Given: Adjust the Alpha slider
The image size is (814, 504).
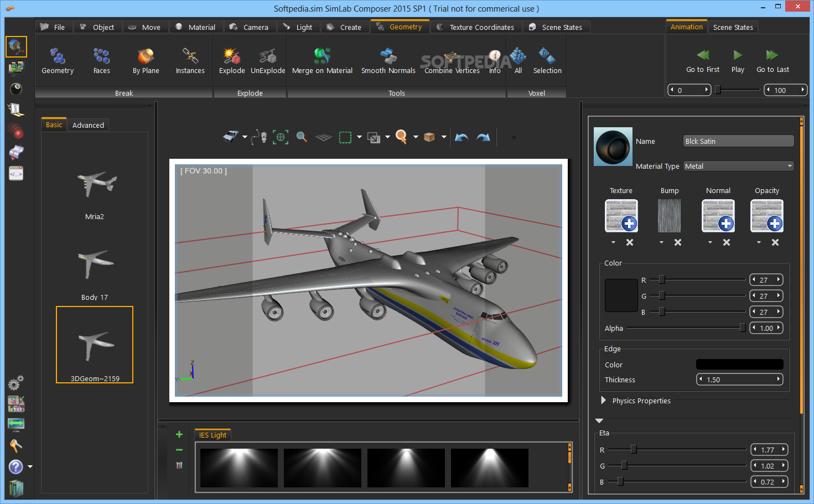Looking at the screenshot, I should [x=687, y=328].
